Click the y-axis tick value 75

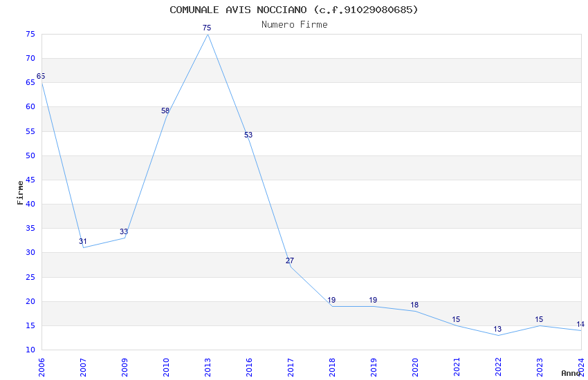[30, 34]
